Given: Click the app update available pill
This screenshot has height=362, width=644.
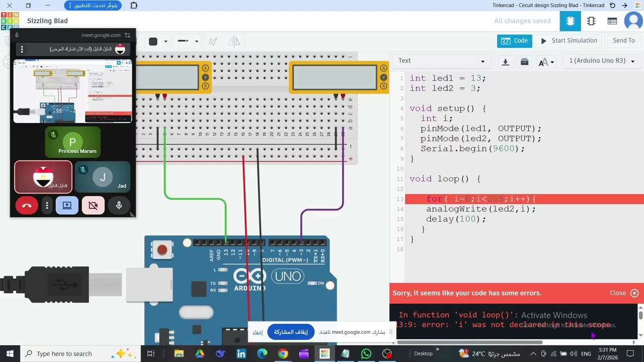Looking at the screenshot, I should [93, 6].
